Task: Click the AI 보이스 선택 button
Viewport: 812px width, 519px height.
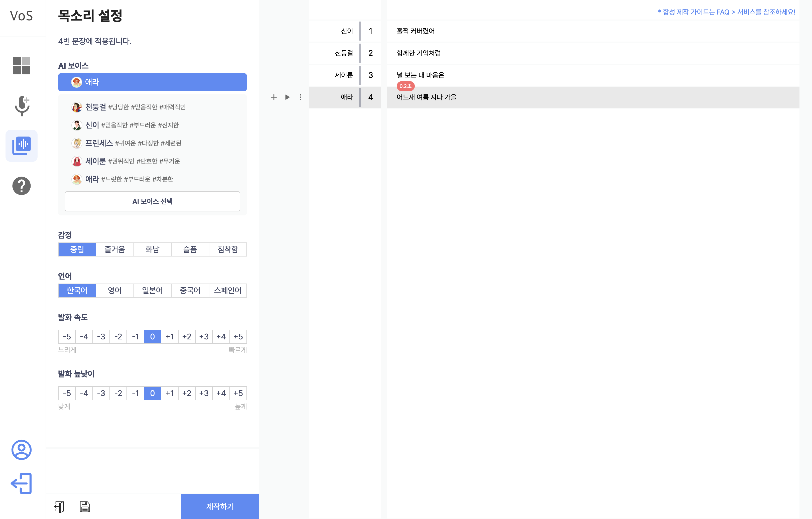Action: [152, 201]
